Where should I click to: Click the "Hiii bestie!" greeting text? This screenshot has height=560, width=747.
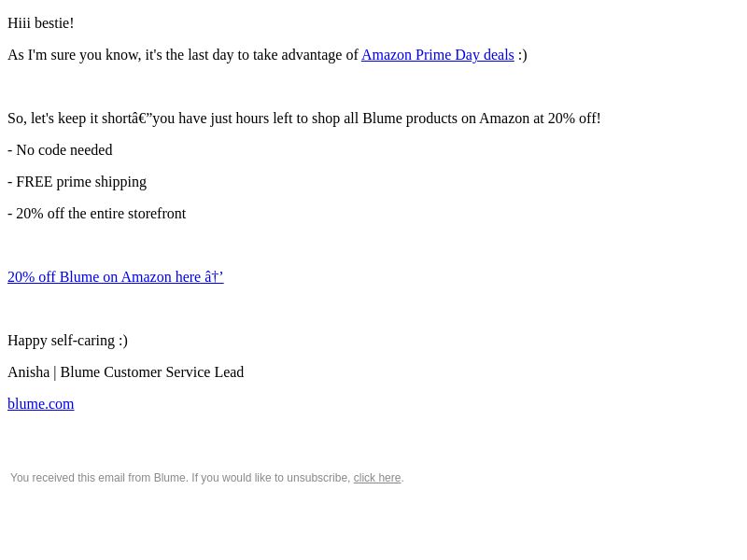[x=41, y=23]
